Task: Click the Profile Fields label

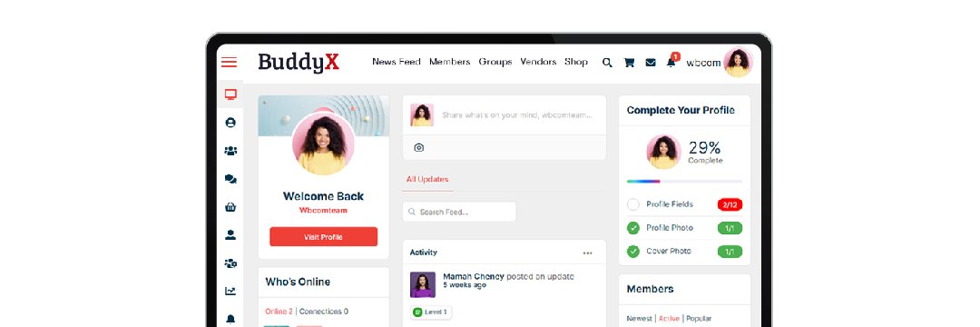Action: pyautogui.click(x=670, y=204)
